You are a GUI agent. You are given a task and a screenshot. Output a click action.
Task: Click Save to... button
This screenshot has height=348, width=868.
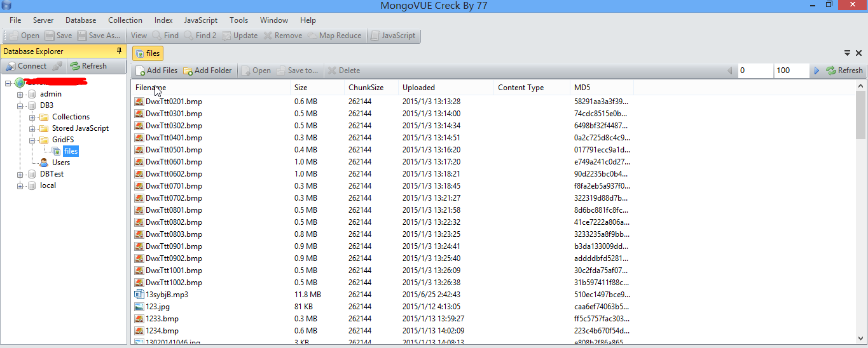pos(297,70)
